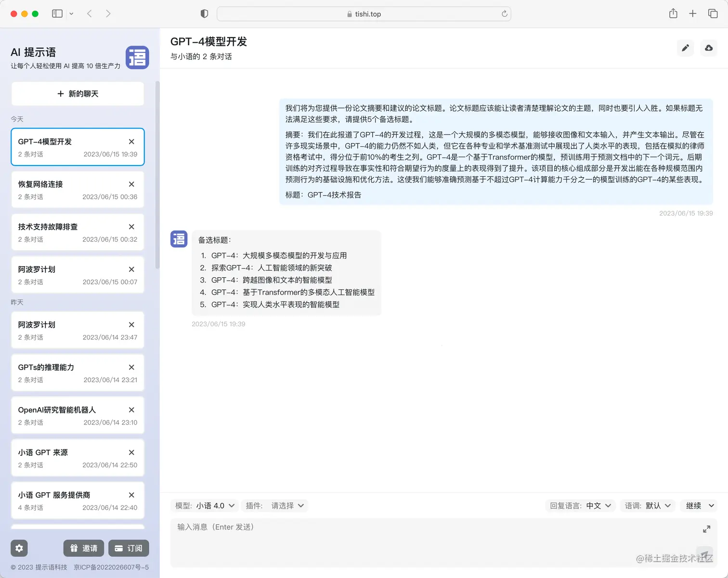This screenshot has height=578, width=728.
Task: Click the expand input box icon
Action: [706, 529]
